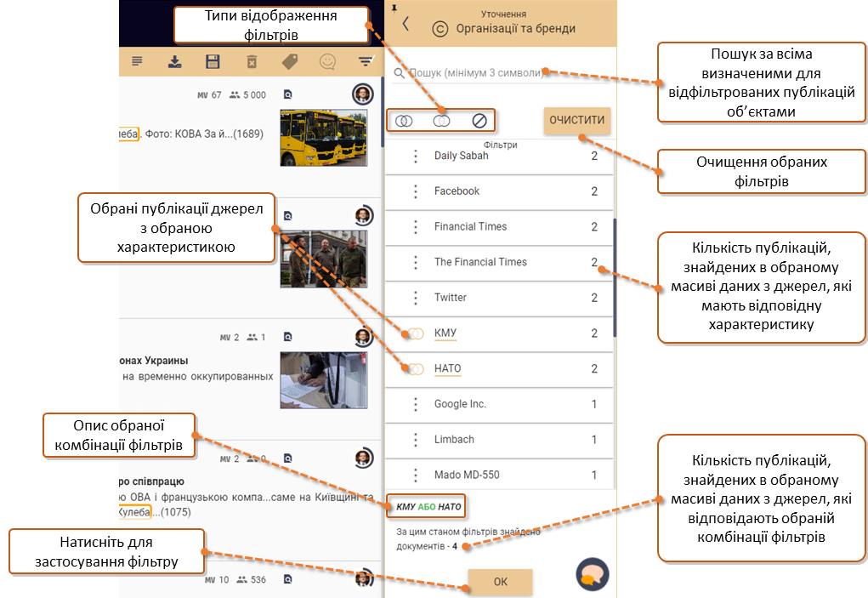Click the filter list scrollbar
The height and width of the screenshot is (598, 868).
615,278
